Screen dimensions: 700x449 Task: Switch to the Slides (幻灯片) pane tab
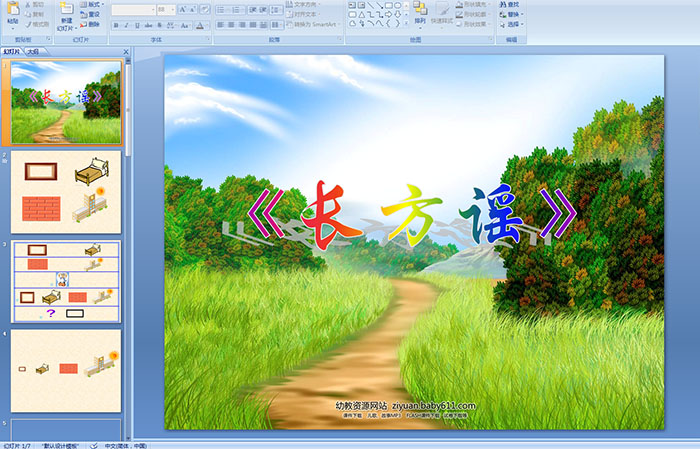point(12,52)
